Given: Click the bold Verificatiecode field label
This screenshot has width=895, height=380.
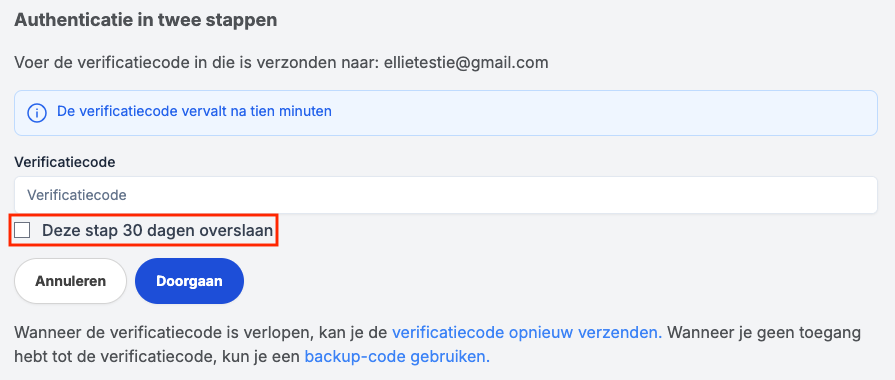Looking at the screenshot, I should point(64,162).
